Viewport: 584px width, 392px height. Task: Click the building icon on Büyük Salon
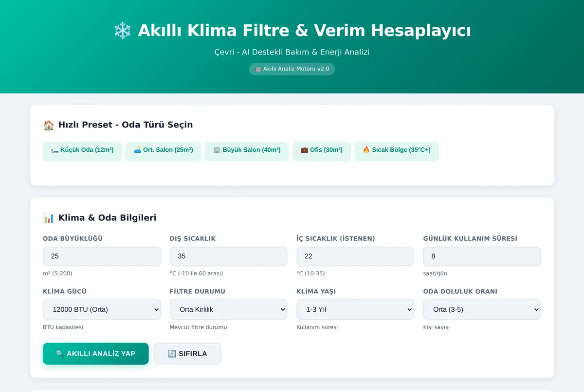(217, 150)
